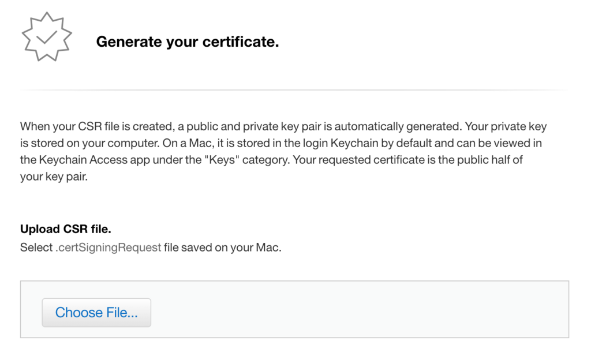Click the "Upload CSR file." bold label

coord(66,228)
